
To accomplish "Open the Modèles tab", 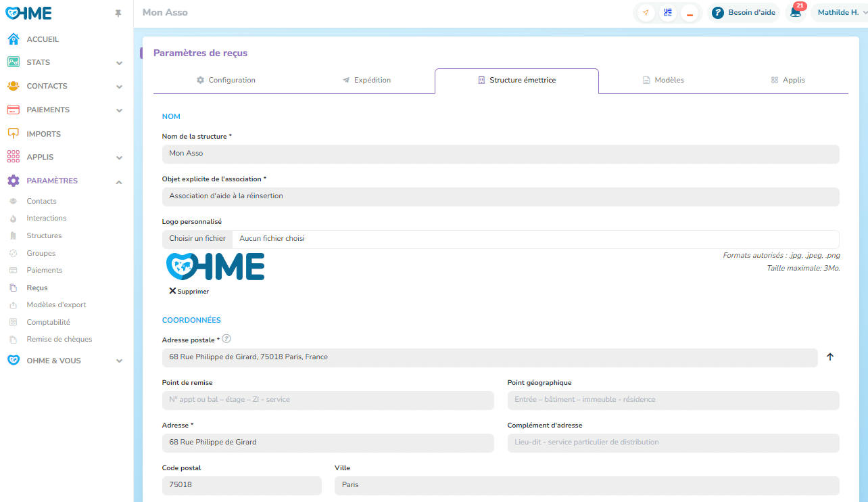I will pos(662,80).
